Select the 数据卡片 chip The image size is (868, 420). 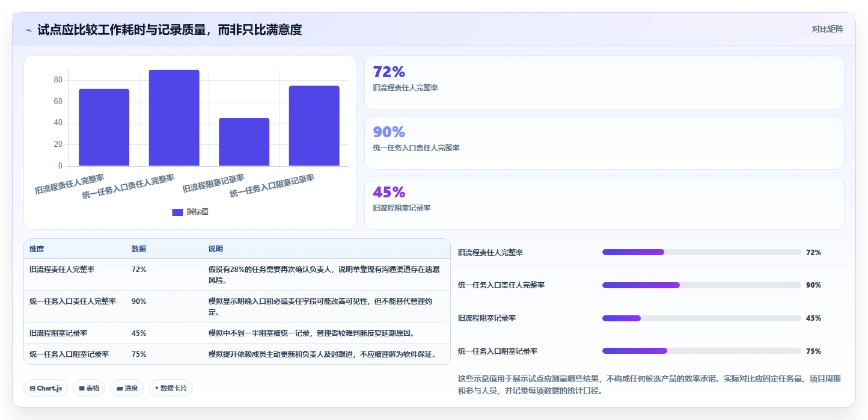coord(171,388)
